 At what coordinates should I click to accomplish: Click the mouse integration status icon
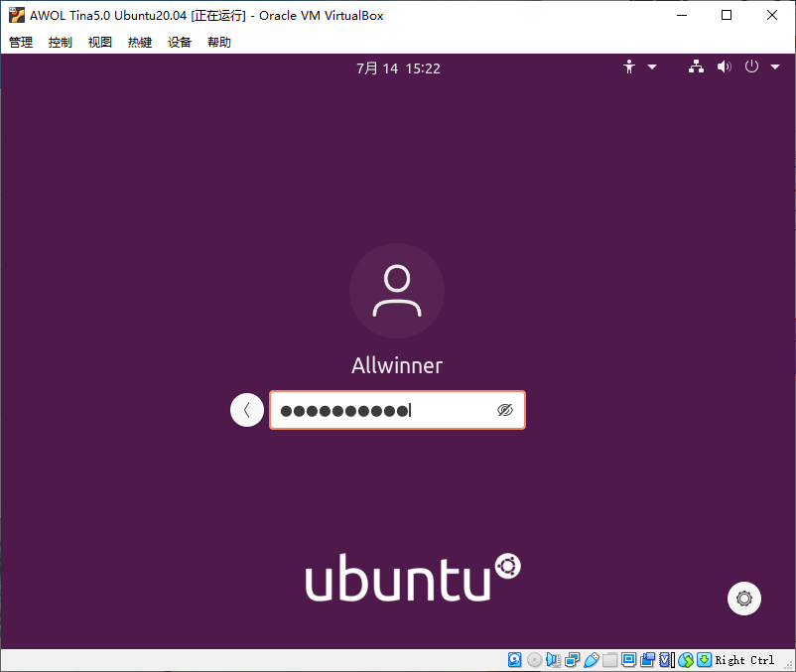pyautogui.click(x=686, y=659)
